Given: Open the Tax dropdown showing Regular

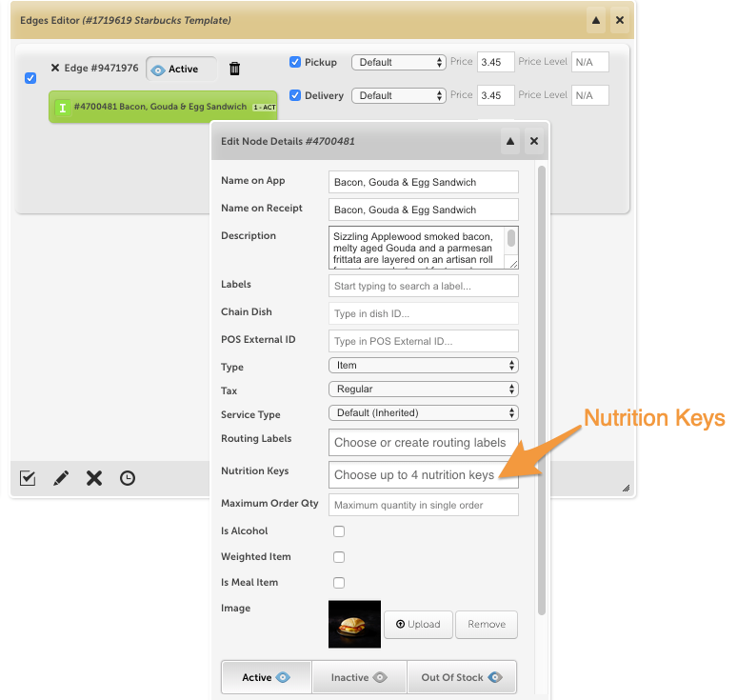Looking at the screenshot, I should (x=424, y=389).
